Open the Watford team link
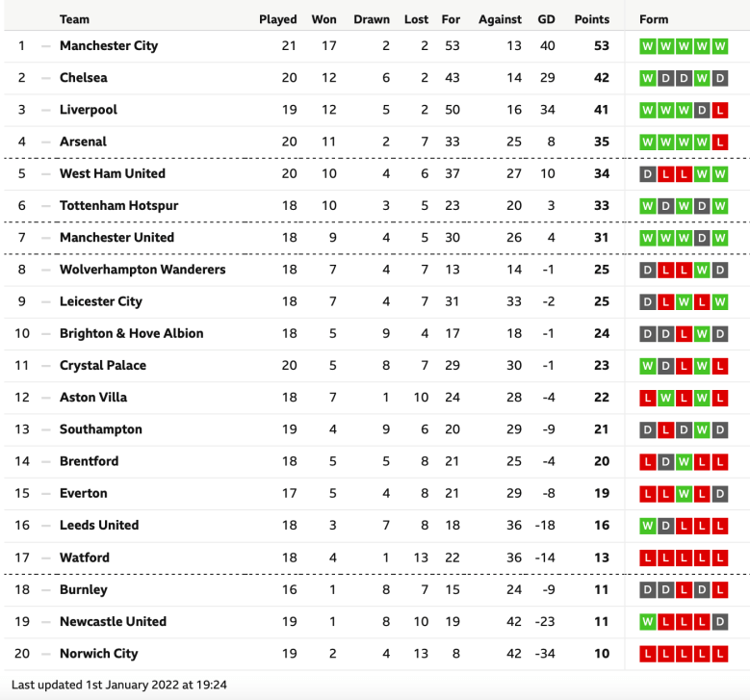 coord(84,557)
